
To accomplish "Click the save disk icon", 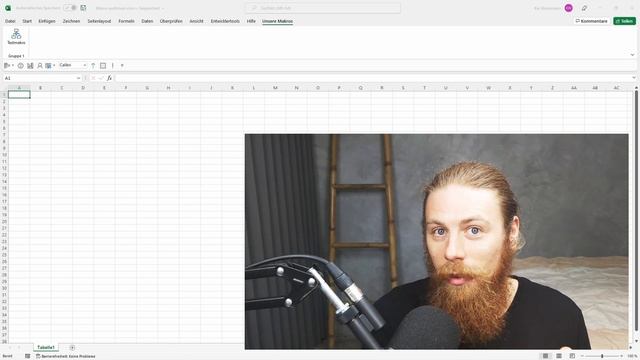I will (x=83, y=8).
